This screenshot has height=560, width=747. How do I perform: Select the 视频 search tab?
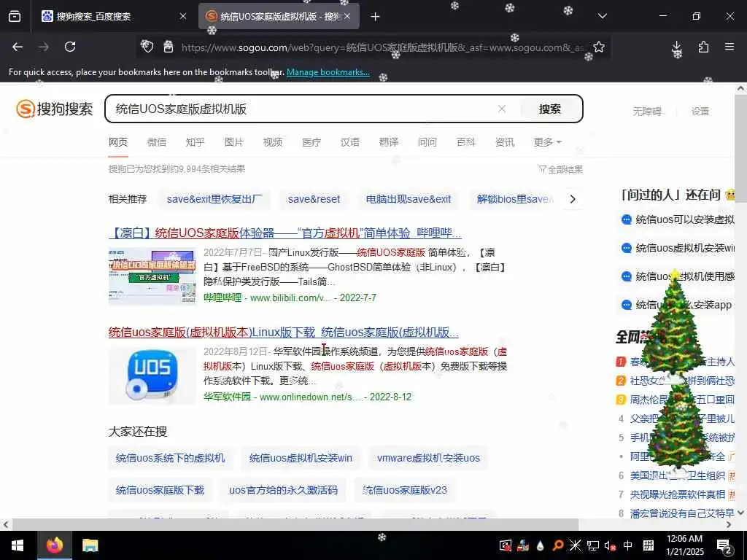coord(273,142)
